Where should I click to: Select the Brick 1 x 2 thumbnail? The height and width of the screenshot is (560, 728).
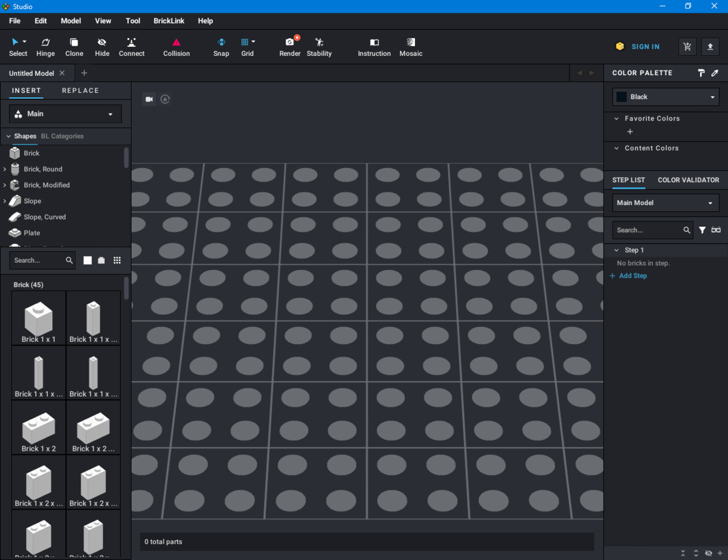(x=38, y=428)
